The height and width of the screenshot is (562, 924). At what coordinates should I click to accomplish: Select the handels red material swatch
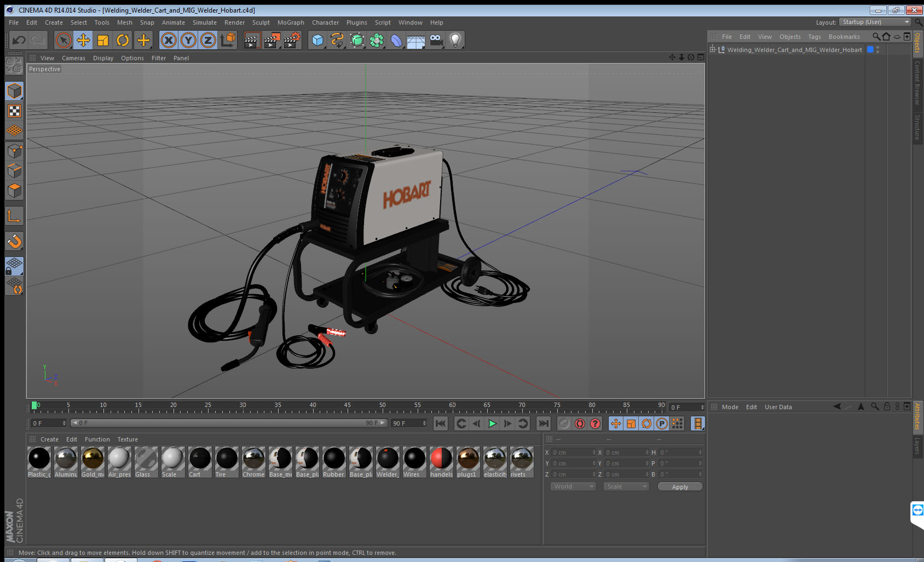click(441, 462)
